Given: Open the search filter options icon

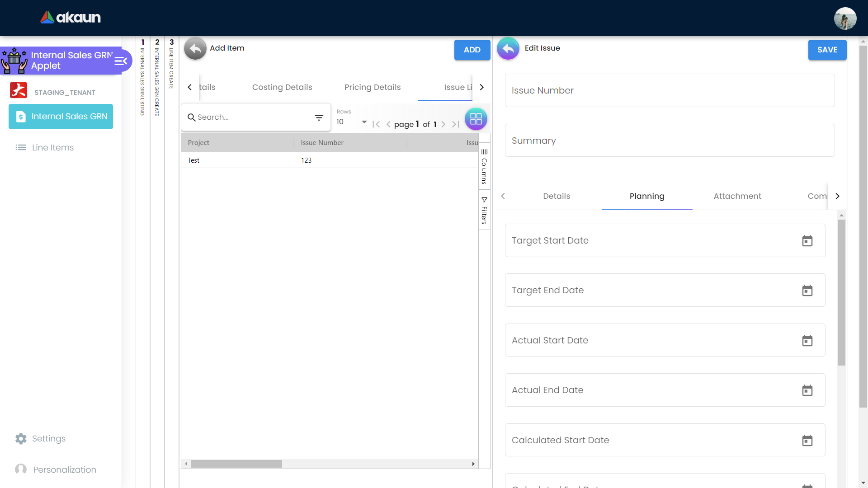Looking at the screenshot, I should point(319,117).
